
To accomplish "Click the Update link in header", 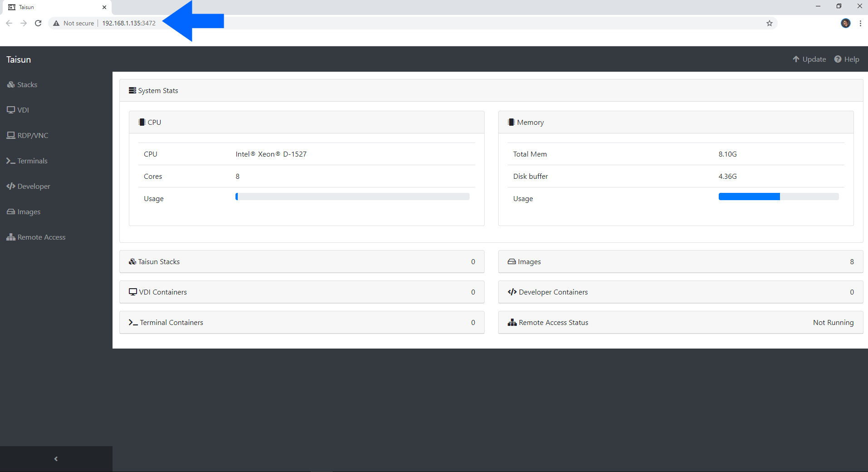I will tap(809, 59).
